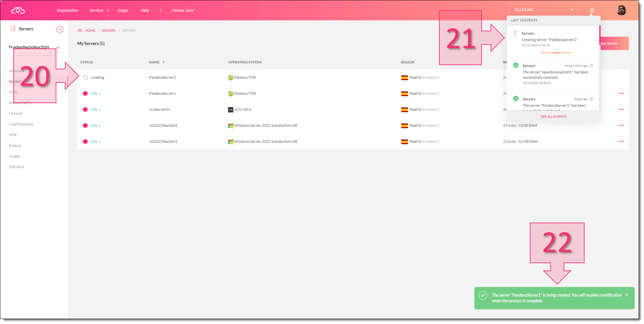Click the Servers sidebar header icon
The image size is (644, 324).
click(x=13, y=29)
